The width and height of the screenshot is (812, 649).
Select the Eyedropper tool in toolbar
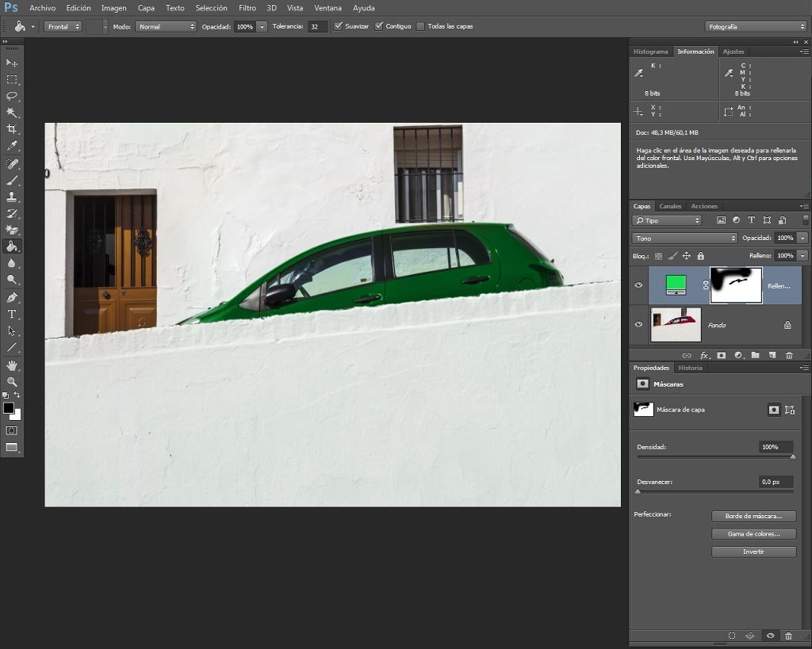tap(11, 146)
